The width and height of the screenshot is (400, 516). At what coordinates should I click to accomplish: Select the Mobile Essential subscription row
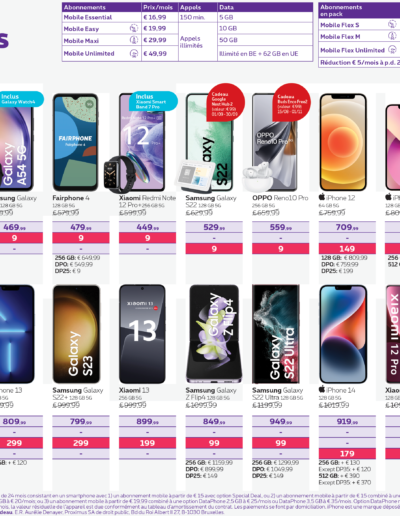[187, 17]
